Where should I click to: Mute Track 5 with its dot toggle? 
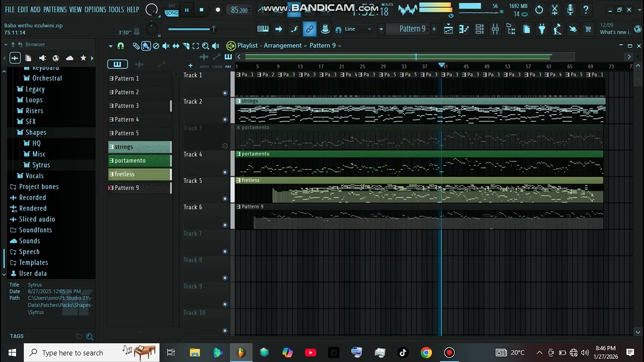(x=225, y=199)
